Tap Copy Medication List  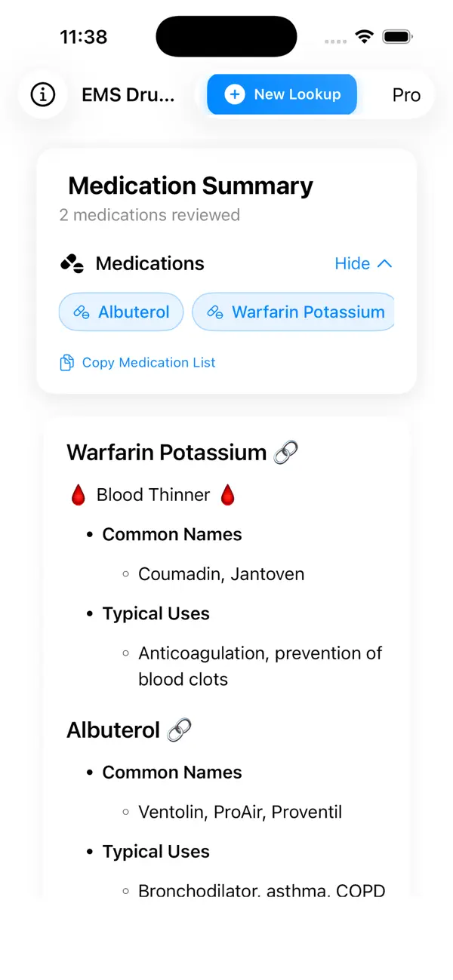[x=148, y=362]
